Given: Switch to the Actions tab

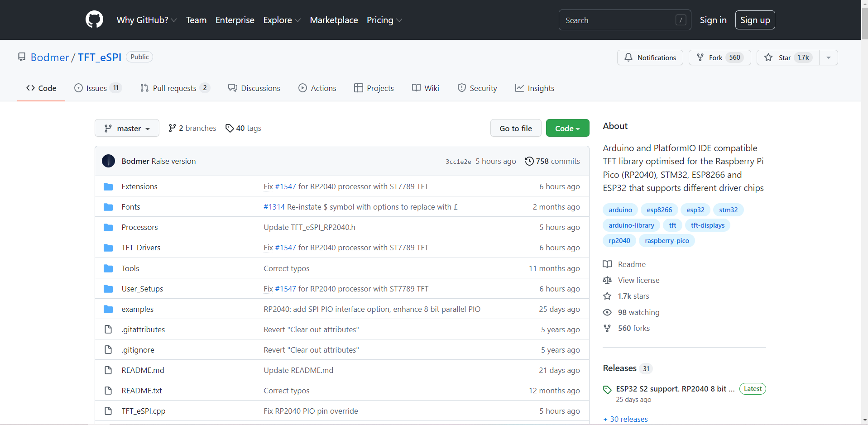Looking at the screenshot, I should [x=317, y=88].
